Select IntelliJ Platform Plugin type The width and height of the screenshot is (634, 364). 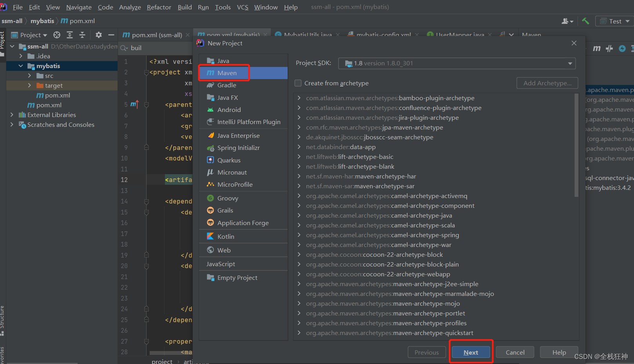coord(243,122)
